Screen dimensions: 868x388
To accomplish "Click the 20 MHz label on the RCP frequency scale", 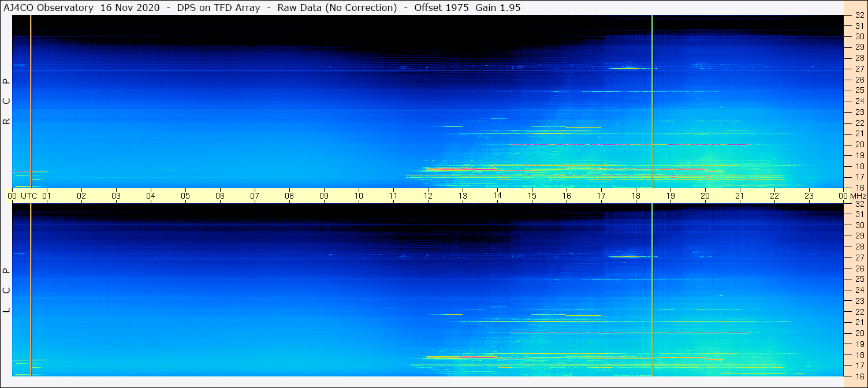I will pos(859,144).
